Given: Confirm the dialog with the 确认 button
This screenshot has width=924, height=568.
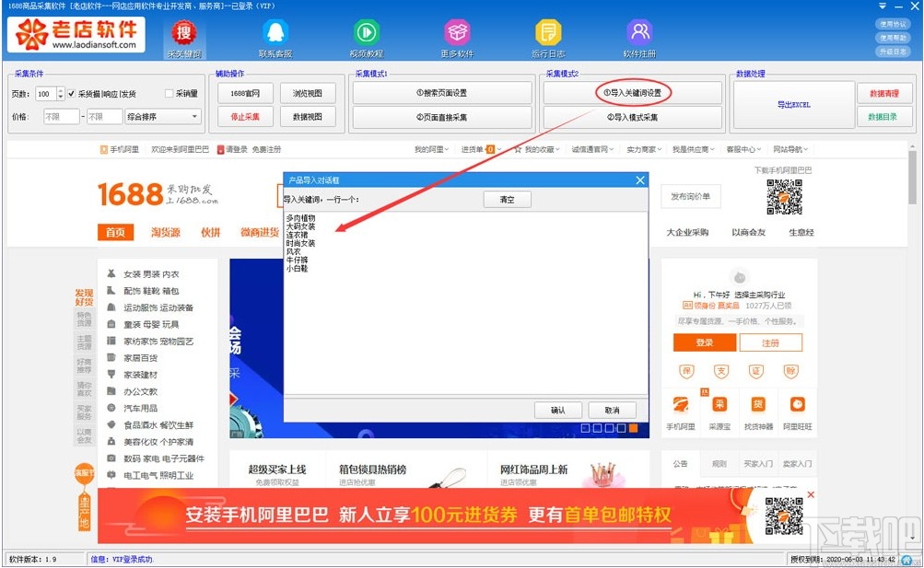Looking at the screenshot, I should point(559,409).
